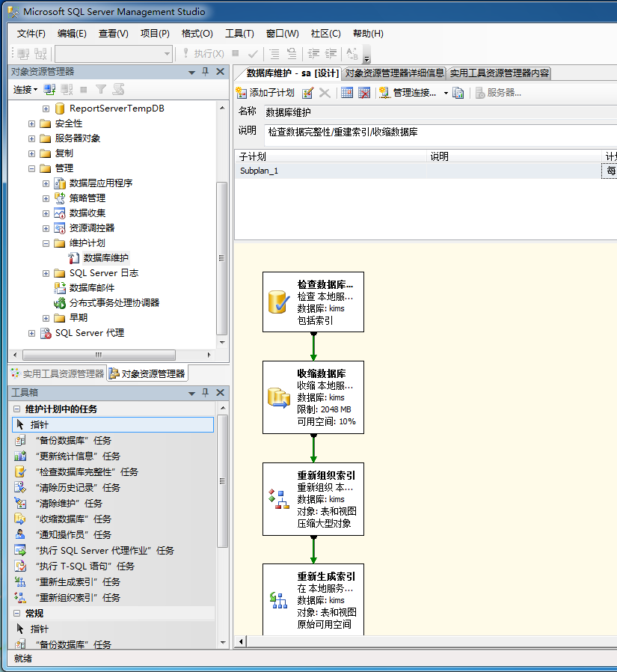
Task: Expand the 数据层应用程序 node
Action: (x=46, y=184)
